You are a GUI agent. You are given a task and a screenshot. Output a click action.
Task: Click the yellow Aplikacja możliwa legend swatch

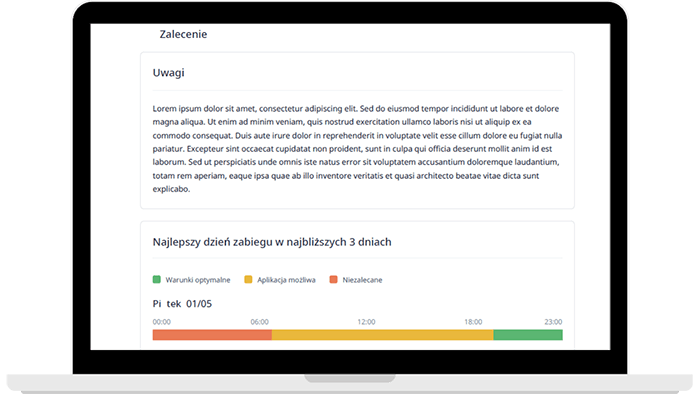pyautogui.click(x=248, y=279)
